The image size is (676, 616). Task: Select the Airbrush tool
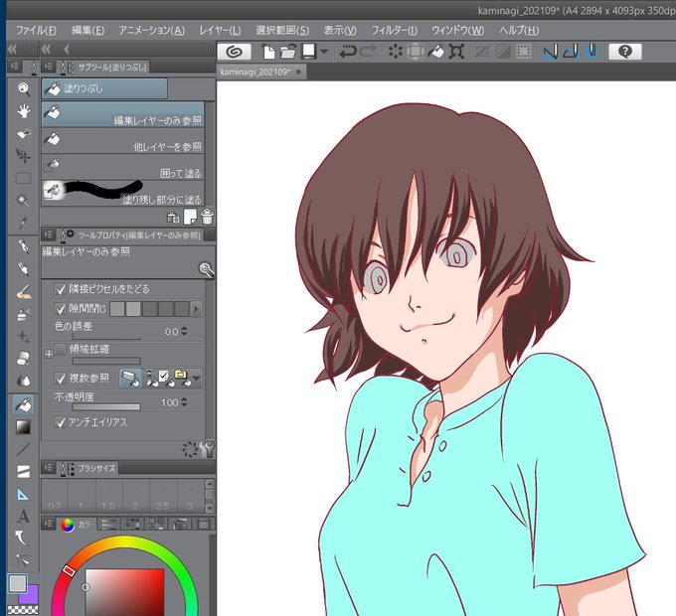click(23, 314)
